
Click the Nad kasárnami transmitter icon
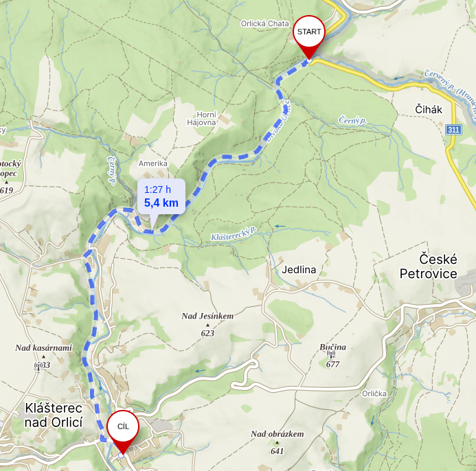click(38, 366)
